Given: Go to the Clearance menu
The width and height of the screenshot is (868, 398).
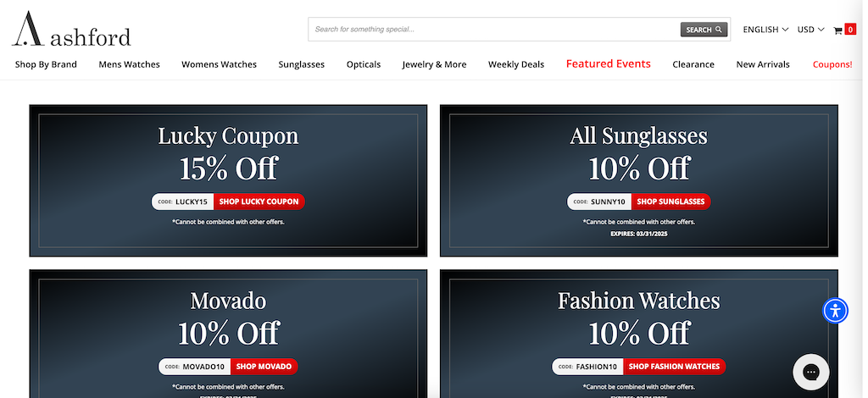Looking at the screenshot, I should 693,64.
